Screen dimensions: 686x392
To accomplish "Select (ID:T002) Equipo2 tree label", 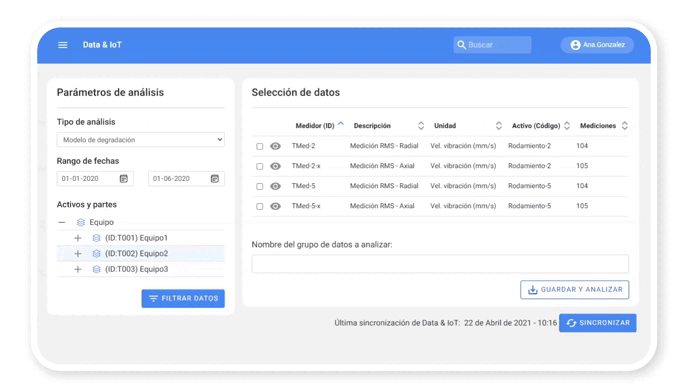I will (136, 254).
